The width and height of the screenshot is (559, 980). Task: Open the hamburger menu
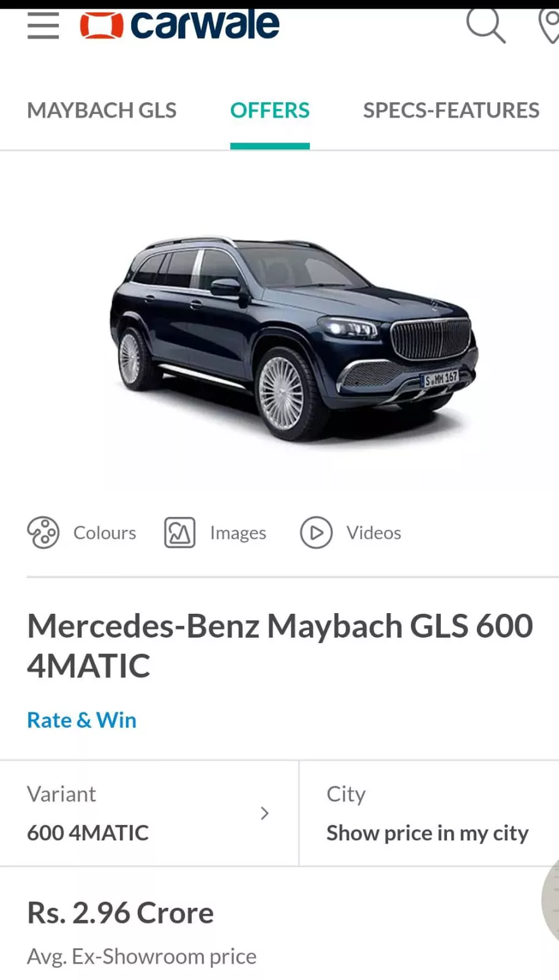(43, 26)
